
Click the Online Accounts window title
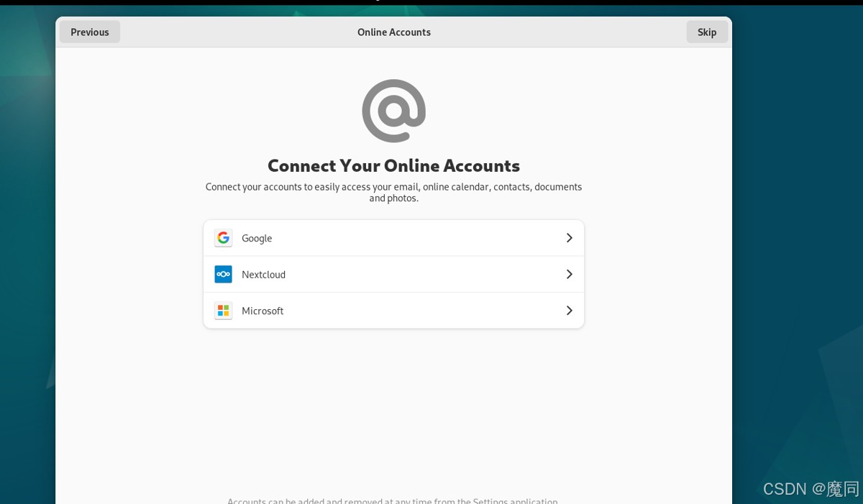click(394, 32)
